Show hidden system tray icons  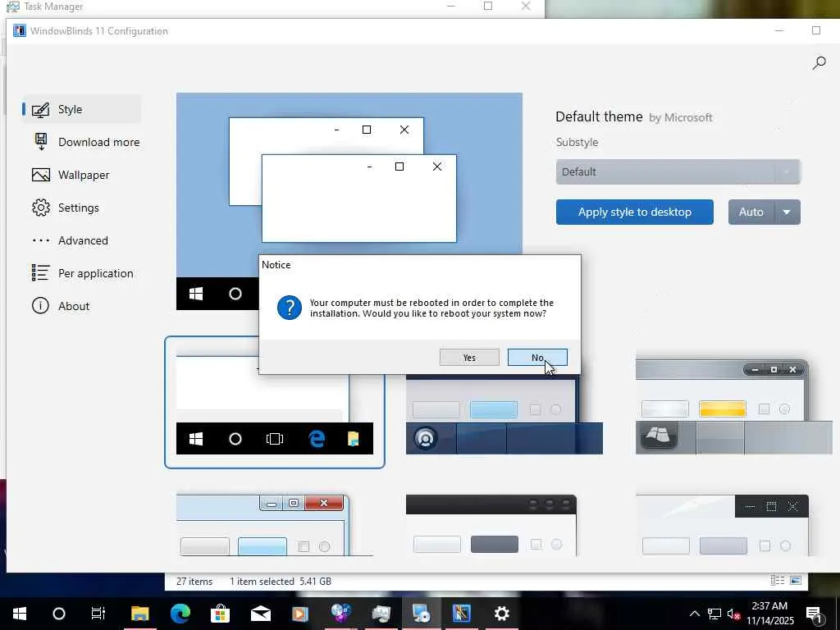point(694,614)
